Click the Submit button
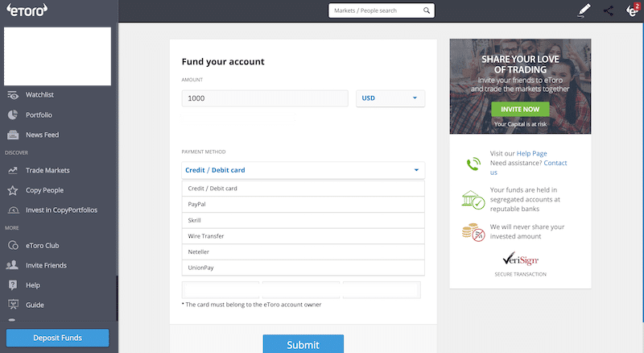 (303, 344)
